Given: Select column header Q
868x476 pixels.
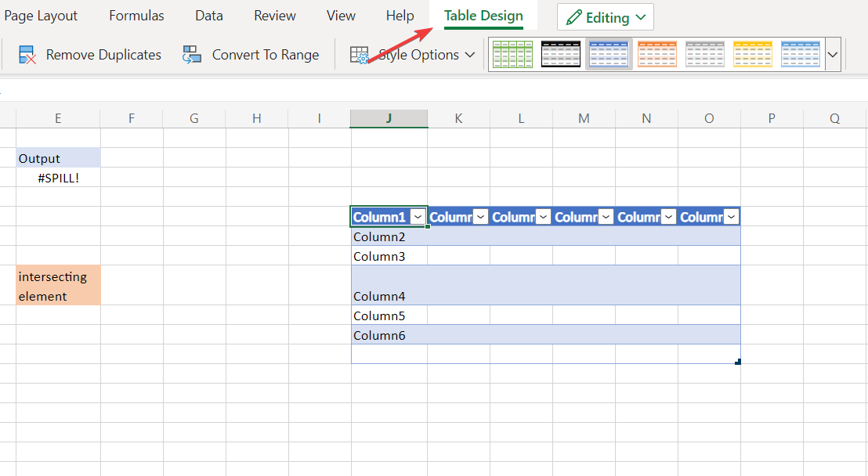Looking at the screenshot, I should [835, 118].
